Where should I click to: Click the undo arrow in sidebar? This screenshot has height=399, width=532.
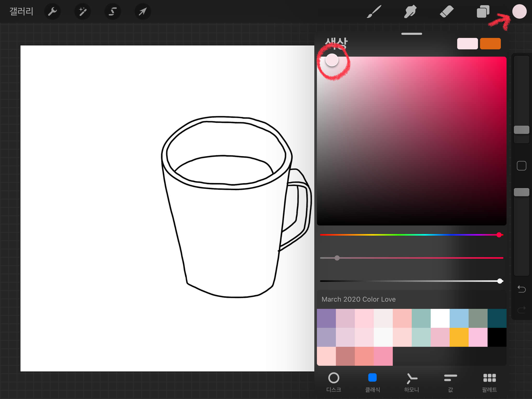click(x=521, y=289)
